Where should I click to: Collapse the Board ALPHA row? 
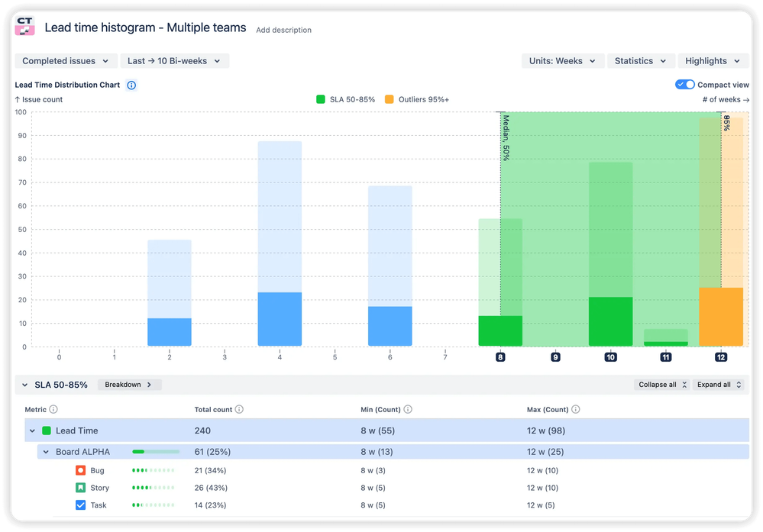tap(46, 452)
